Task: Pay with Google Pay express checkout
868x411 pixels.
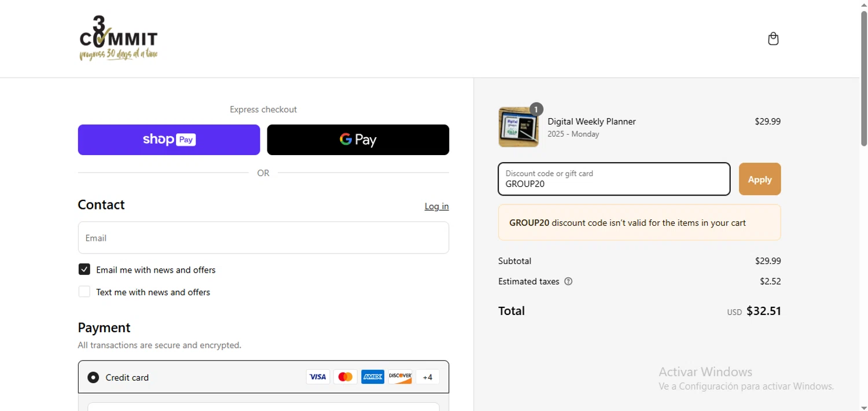Action: coord(358,140)
